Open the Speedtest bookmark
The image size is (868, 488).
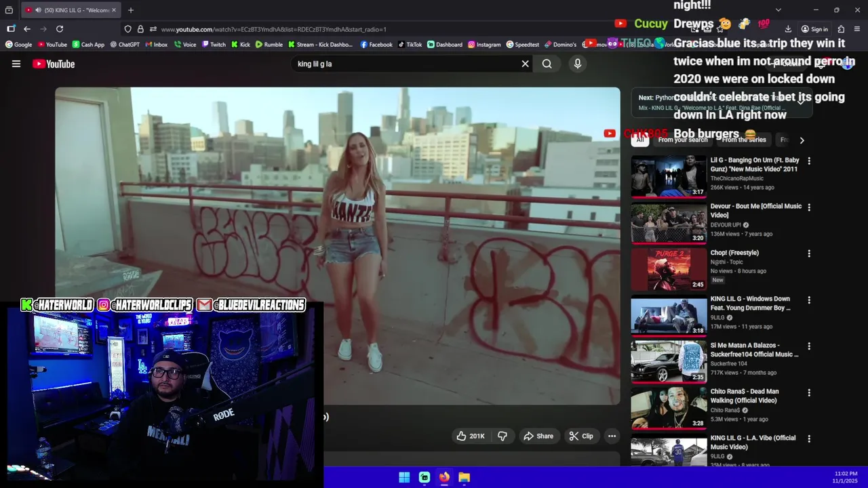pos(523,45)
